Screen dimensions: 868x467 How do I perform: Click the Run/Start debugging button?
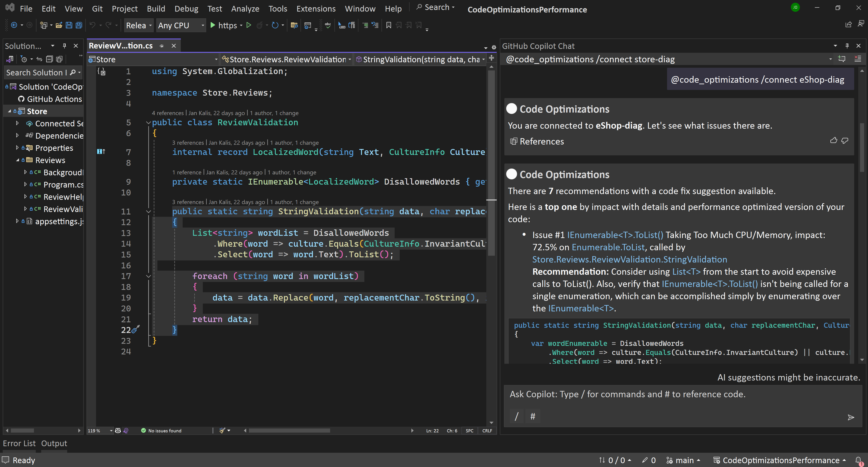pos(213,25)
